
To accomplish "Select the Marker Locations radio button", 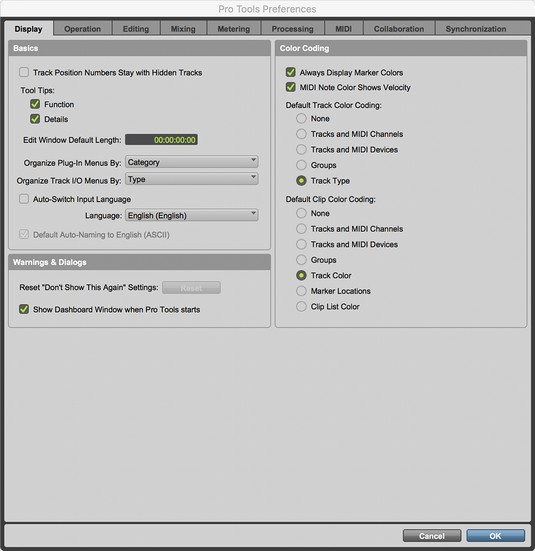I will [x=301, y=291].
